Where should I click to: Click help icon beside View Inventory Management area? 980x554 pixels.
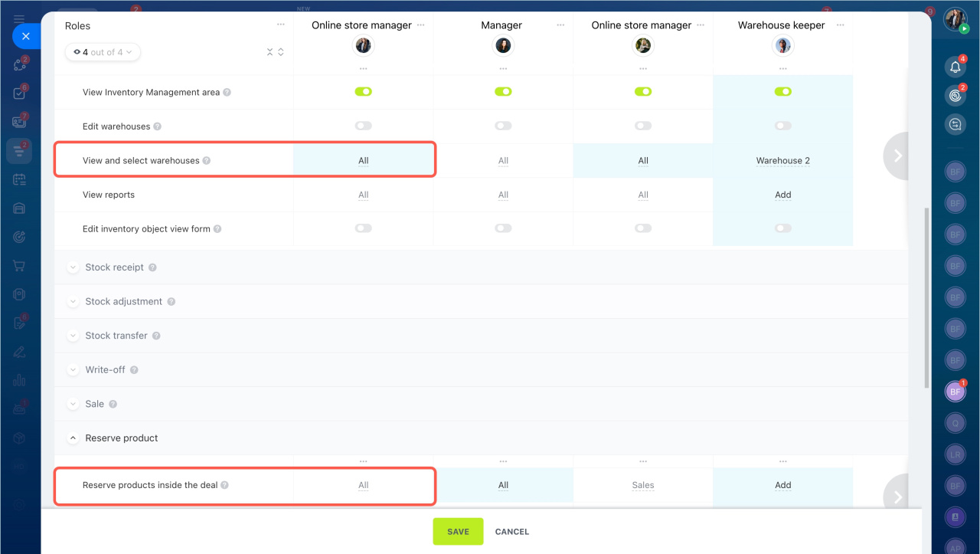(x=227, y=92)
